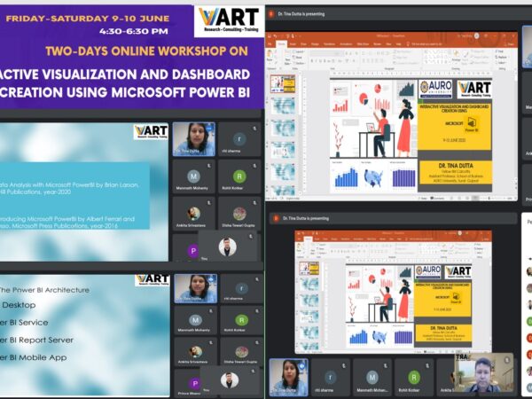Click presenting icon in upper meeting banner

[x=271, y=14]
